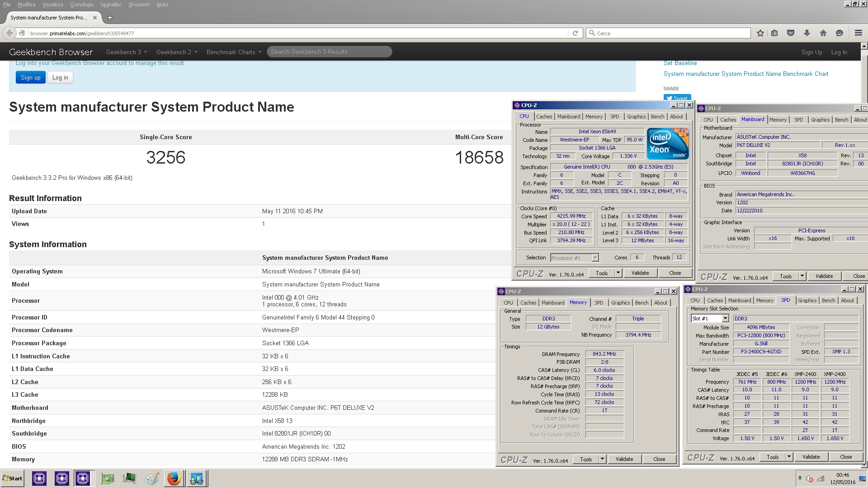Open the Firefox hamburger menu
The image size is (868, 488).
coord(858,33)
